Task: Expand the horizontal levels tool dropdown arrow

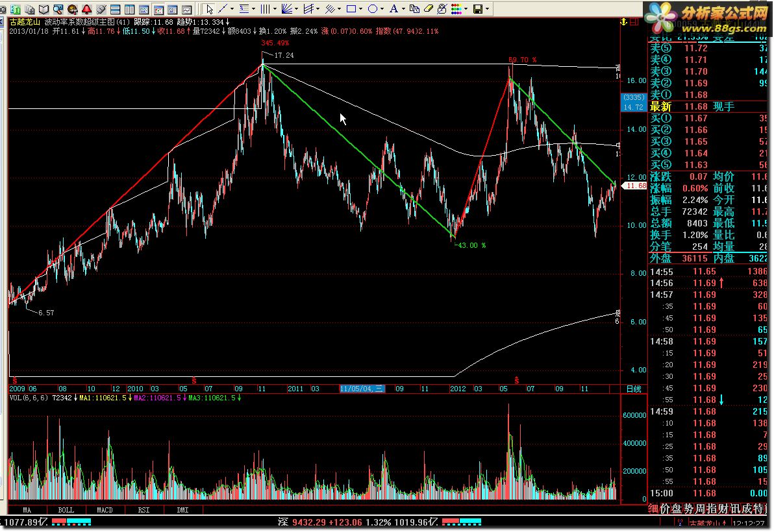Action: point(253,9)
